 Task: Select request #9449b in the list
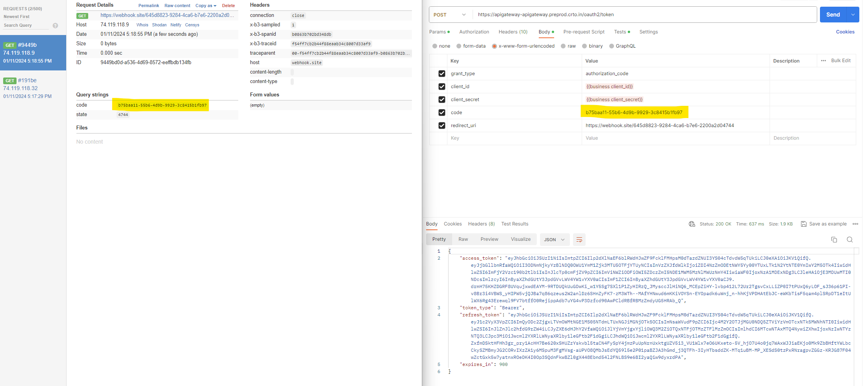point(33,53)
